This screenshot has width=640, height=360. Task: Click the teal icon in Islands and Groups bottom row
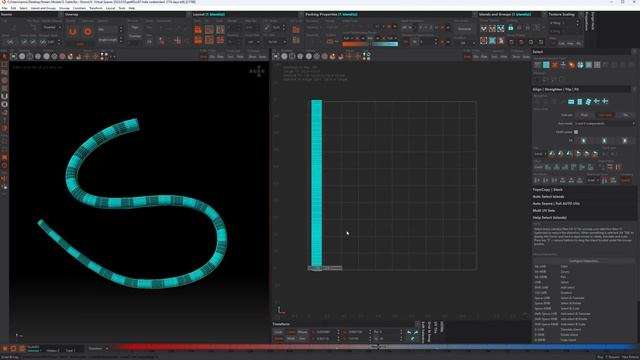(x=492, y=41)
